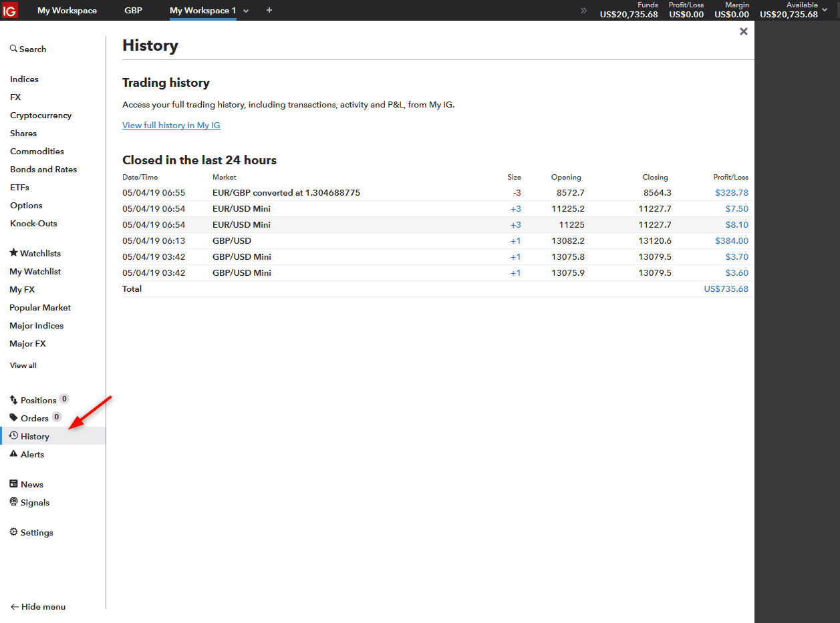The height and width of the screenshot is (623, 840).
Task: Close the History panel
Action: click(743, 31)
